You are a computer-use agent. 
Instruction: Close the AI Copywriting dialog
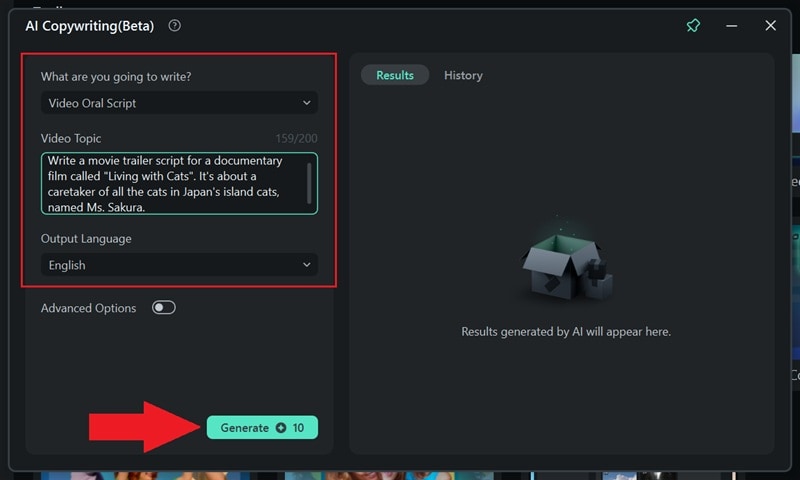(770, 26)
